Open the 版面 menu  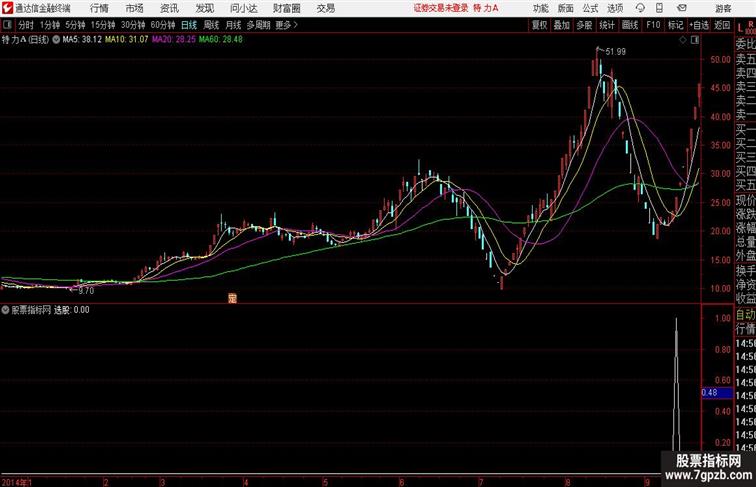tap(566, 8)
